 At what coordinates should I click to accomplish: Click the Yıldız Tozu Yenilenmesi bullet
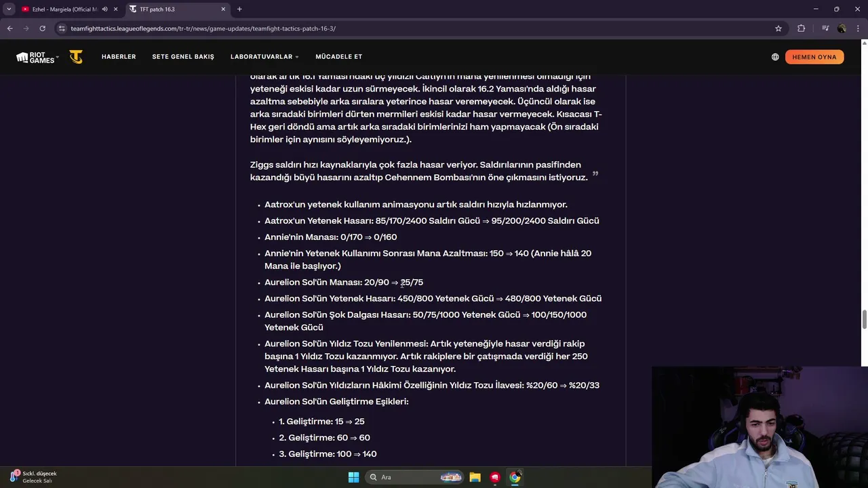pos(426,357)
